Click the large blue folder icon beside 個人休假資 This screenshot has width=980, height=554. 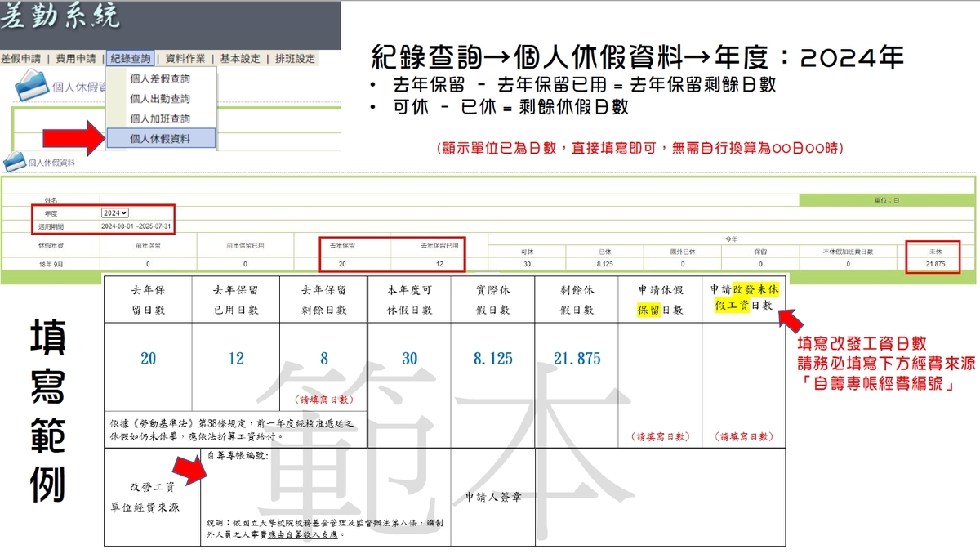coord(33,85)
